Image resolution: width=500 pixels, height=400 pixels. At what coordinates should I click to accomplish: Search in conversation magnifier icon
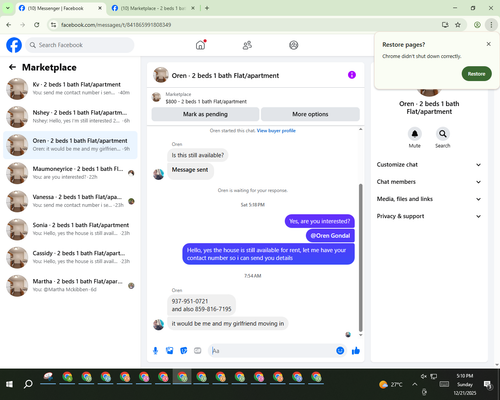click(443, 134)
